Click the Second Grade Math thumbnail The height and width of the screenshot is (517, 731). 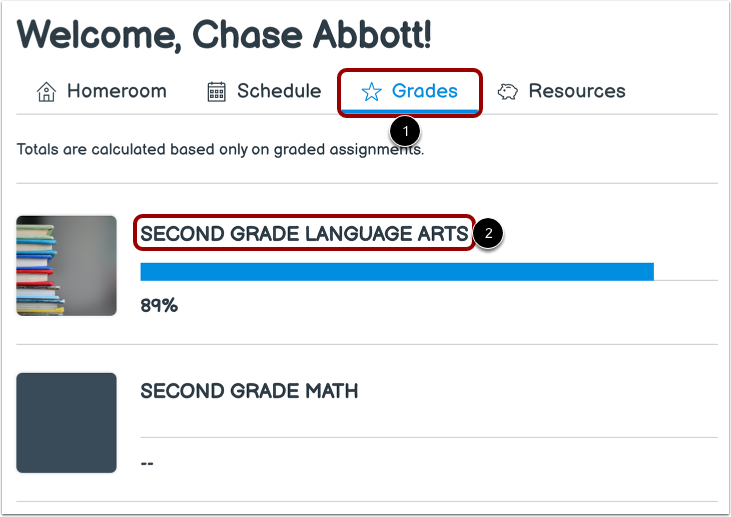[x=66, y=422]
